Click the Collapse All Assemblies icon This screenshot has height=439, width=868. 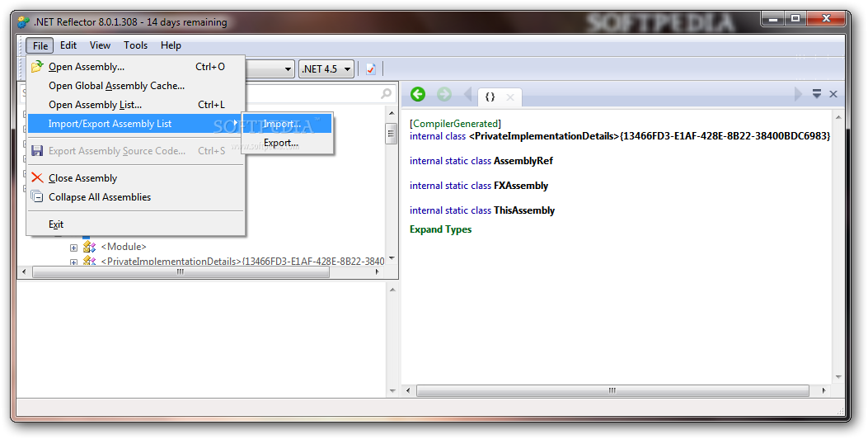click(x=37, y=196)
